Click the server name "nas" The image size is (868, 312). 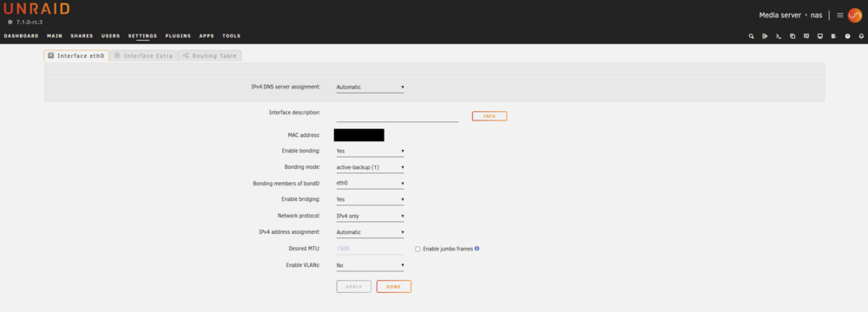(x=817, y=15)
